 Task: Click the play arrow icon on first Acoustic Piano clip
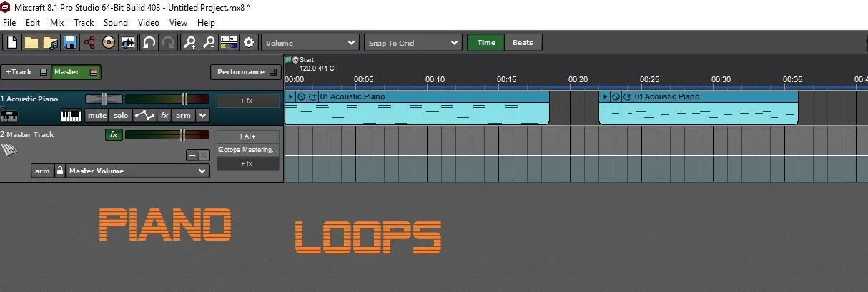pyautogui.click(x=290, y=96)
